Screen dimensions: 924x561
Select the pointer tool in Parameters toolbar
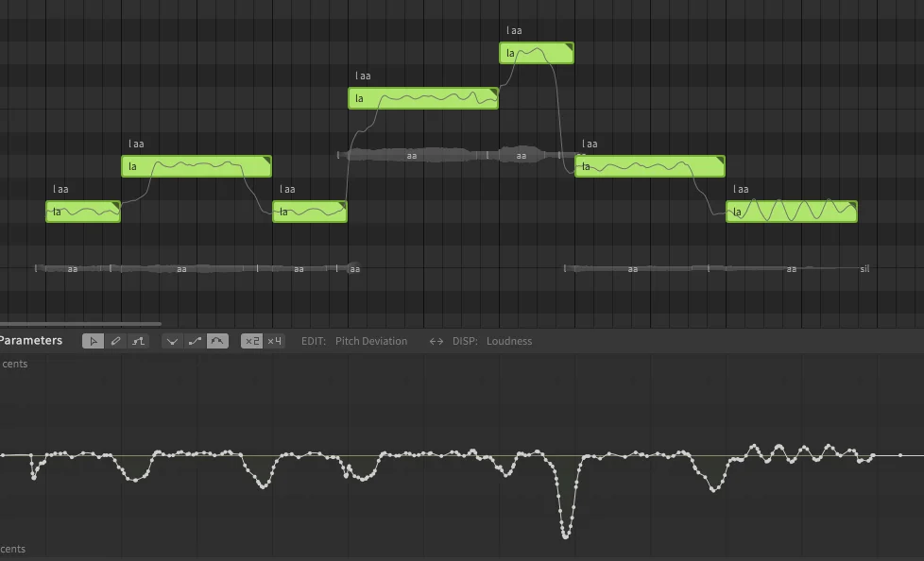click(94, 341)
